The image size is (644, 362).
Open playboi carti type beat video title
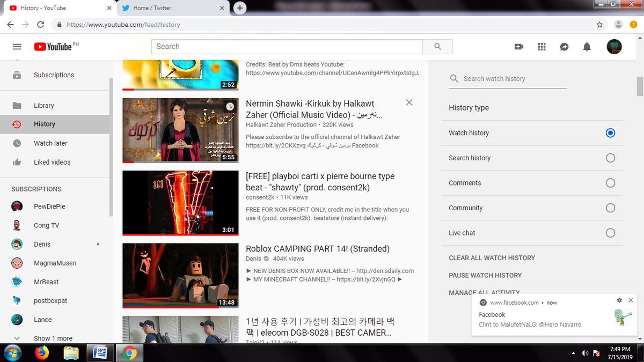point(320,182)
